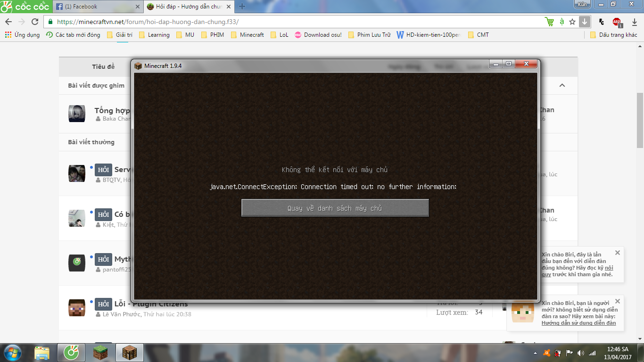Reload the current page
The width and height of the screenshot is (644, 362).
pyautogui.click(x=35, y=22)
